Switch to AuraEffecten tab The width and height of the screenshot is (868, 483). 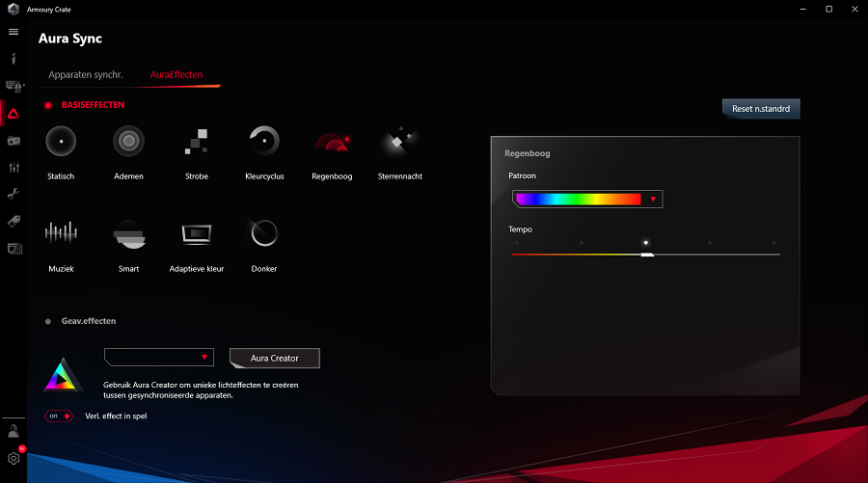pos(176,74)
